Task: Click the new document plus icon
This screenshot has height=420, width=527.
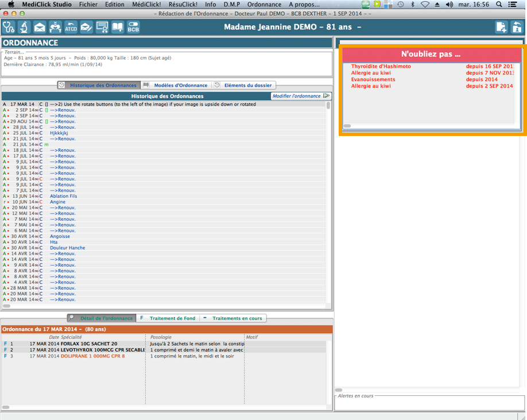Action: click(501, 27)
